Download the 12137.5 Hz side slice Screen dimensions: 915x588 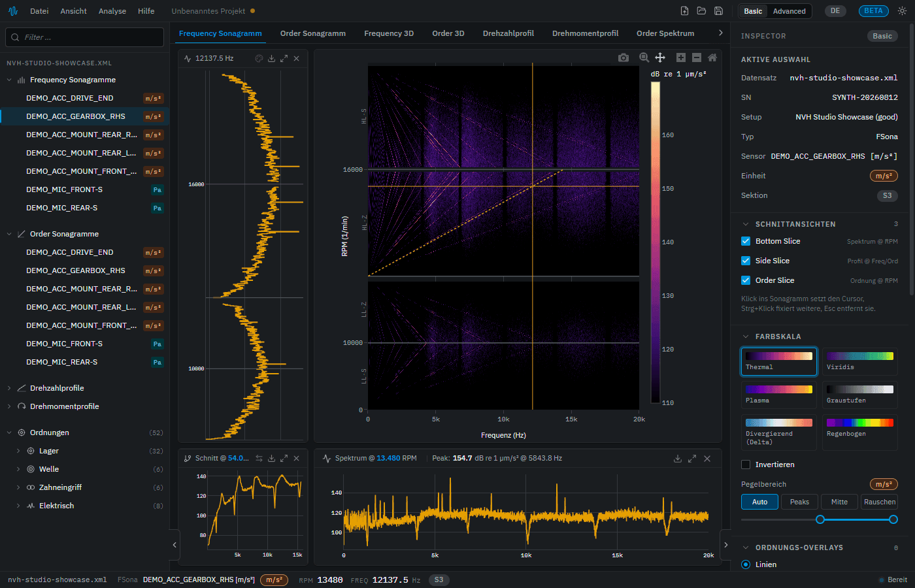[x=271, y=58]
